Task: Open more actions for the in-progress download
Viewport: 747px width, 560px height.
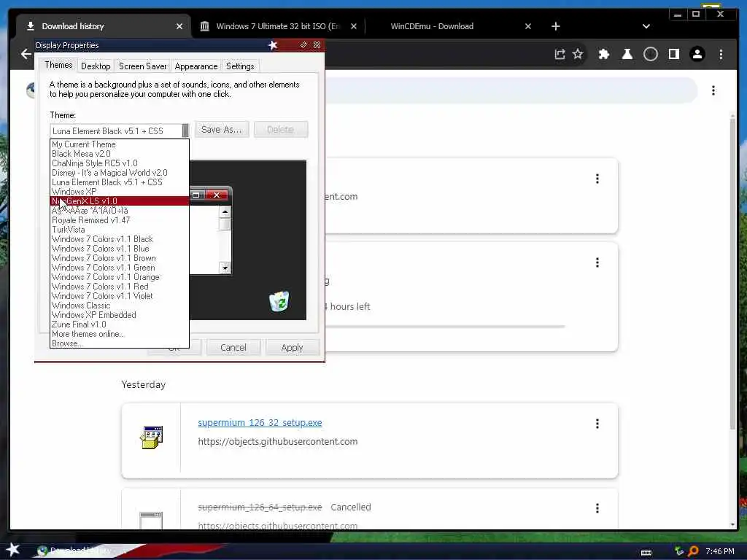Action: click(597, 262)
